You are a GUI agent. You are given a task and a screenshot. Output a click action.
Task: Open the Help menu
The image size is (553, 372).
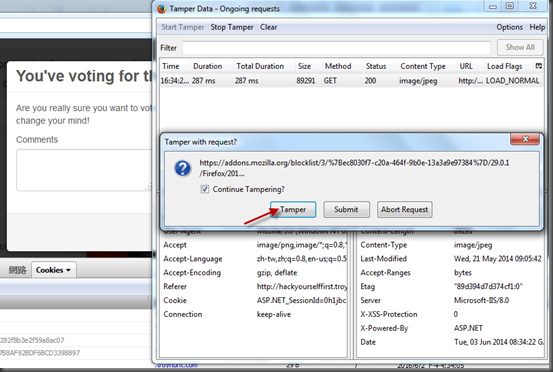537,27
